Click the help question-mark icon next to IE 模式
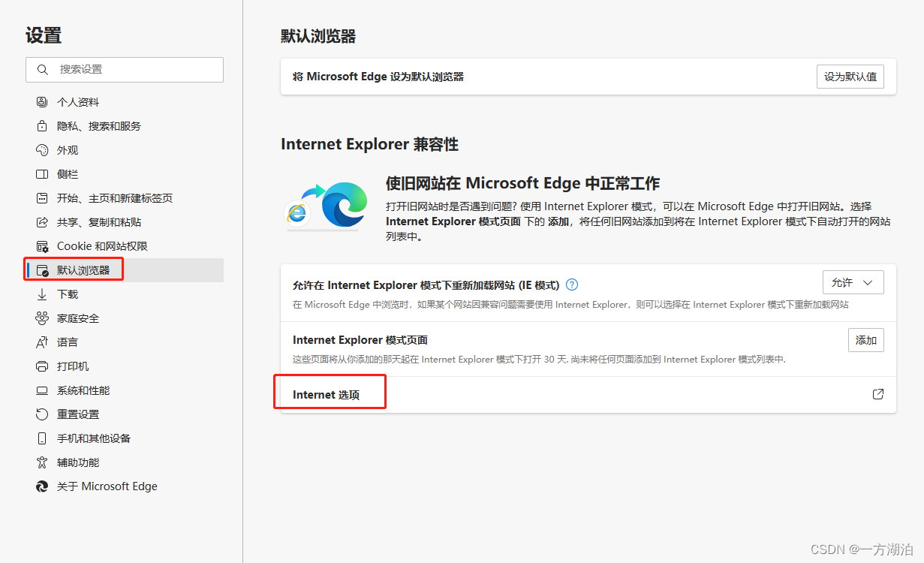 572,285
